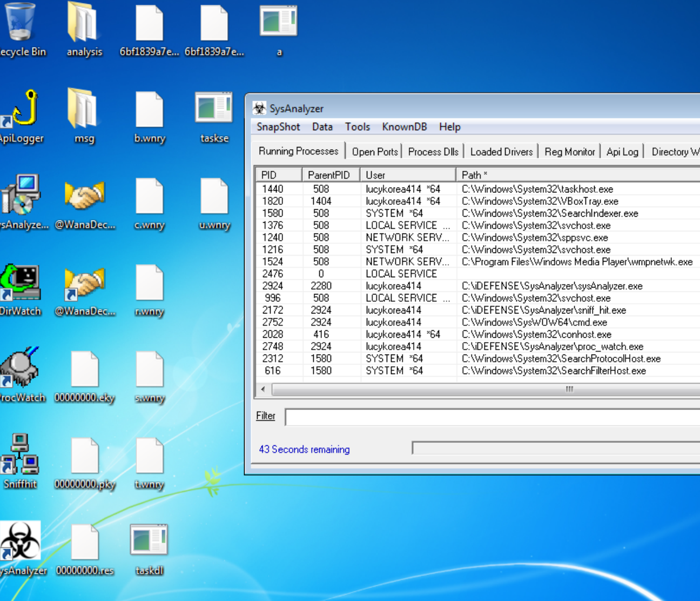Screen dimensions: 700x601
Task: Select the sysAnalyzer.exe process row
Action: [x=478, y=286]
